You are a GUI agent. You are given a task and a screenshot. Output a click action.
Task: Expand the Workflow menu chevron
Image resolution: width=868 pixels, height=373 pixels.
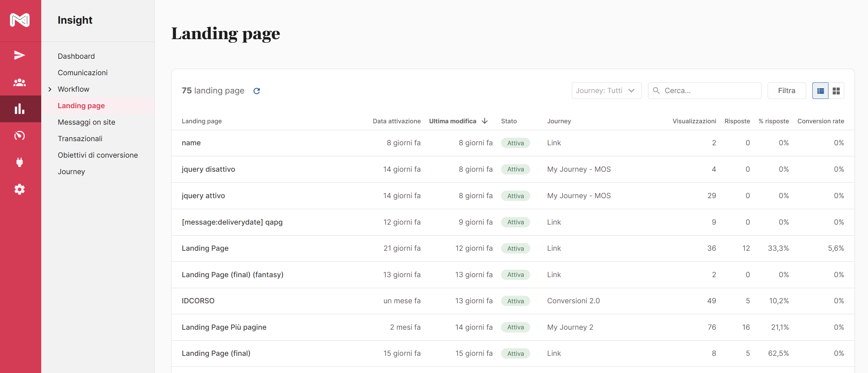(x=50, y=89)
